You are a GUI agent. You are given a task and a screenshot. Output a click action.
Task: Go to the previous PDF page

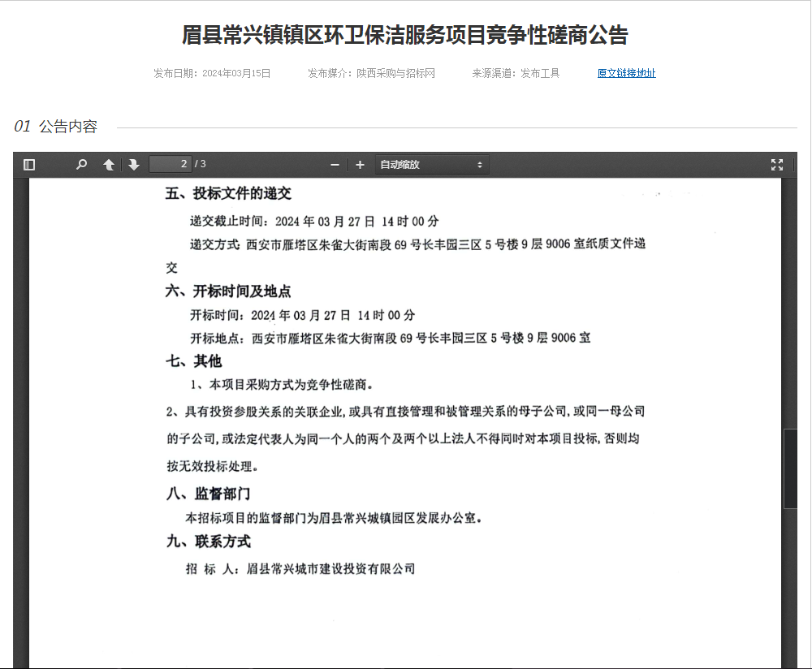[x=109, y=165]
